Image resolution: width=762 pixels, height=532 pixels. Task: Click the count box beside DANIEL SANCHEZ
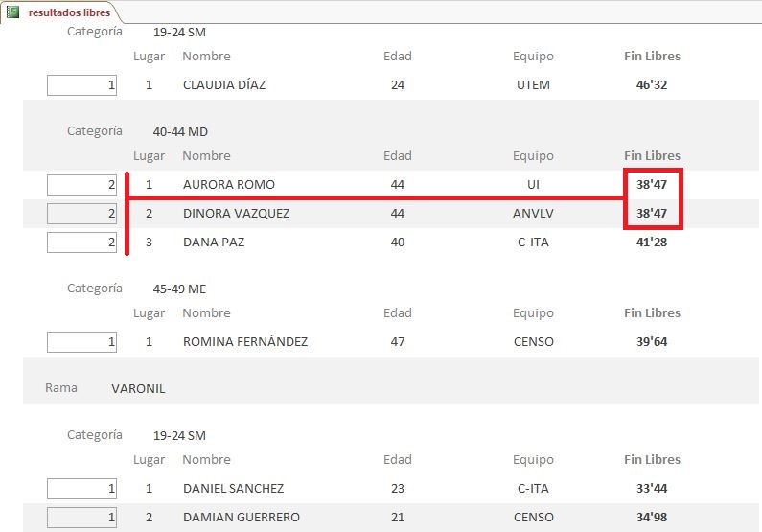click(81, 488)
